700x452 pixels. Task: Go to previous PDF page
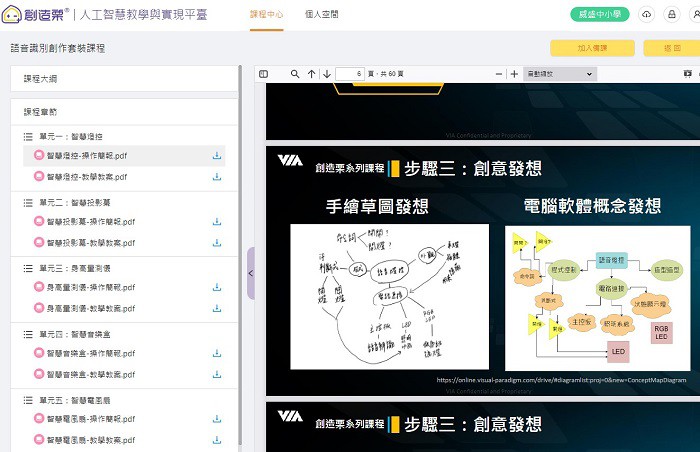click(x=312, y=74)
